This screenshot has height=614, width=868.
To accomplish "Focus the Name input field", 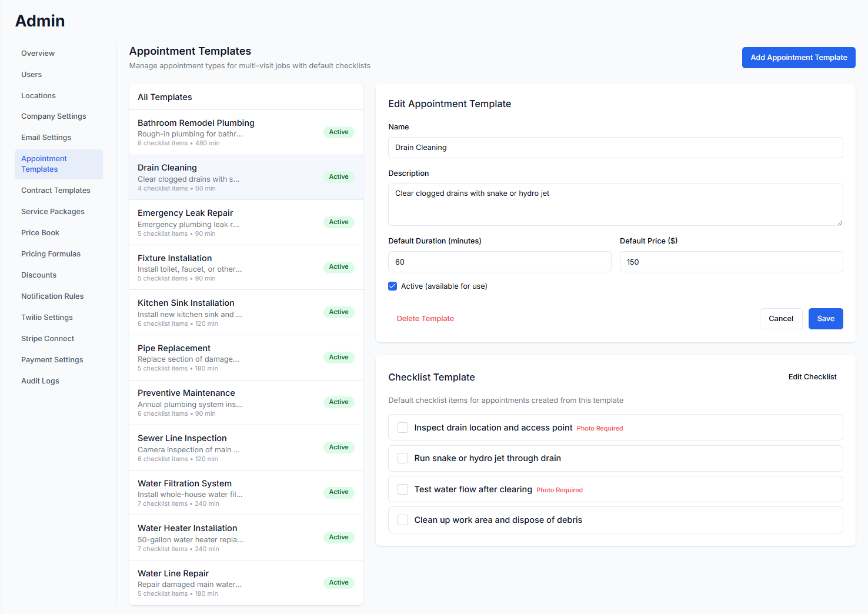I will coord(616,148).
